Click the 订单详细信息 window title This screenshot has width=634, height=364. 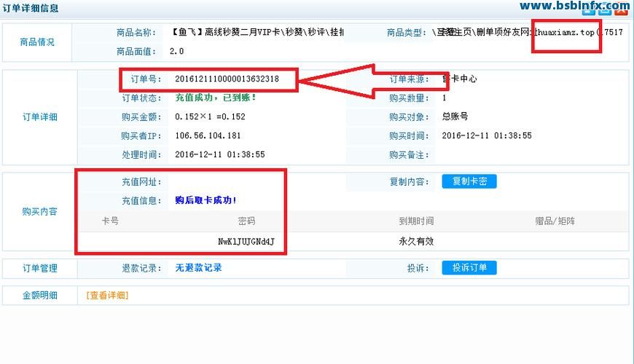point(31,9)
